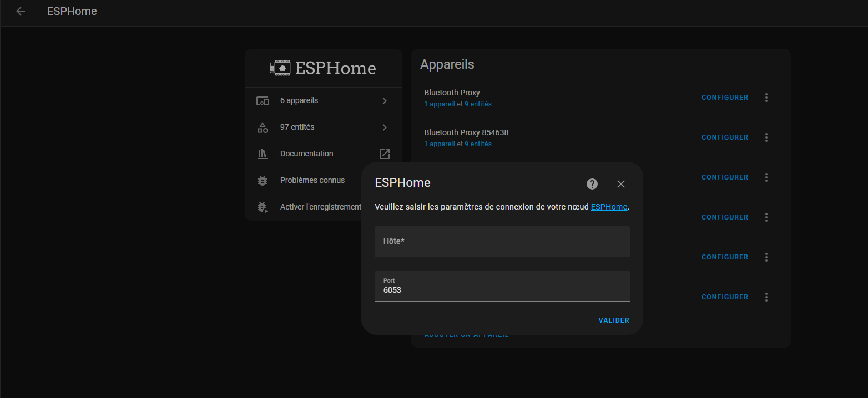The height and width of the screenshot is (398, 868).
Task: Open '9 entités' link under Bluetooth Proxy 854638
Action: [x=478, y=144]
